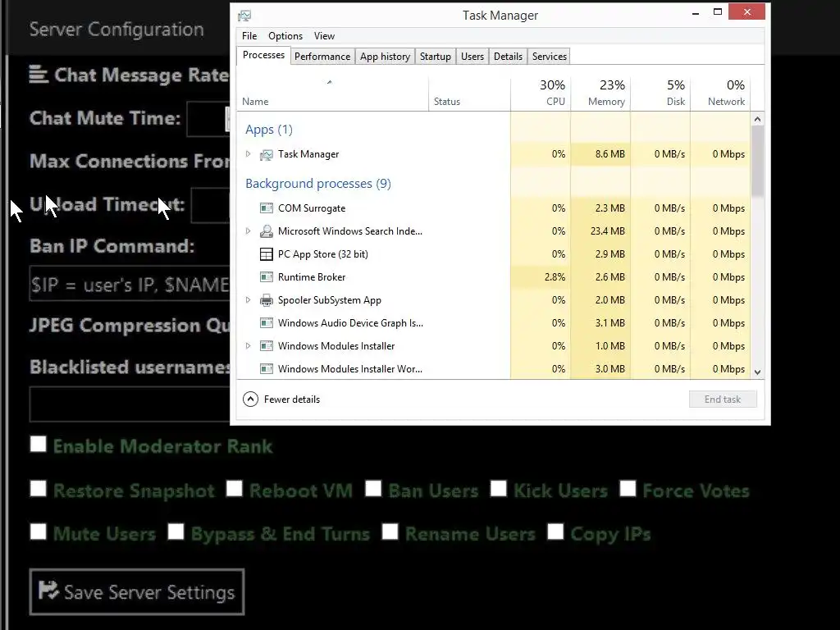Switch to the App history tab
840x630 pixels.
coord(385,57)
